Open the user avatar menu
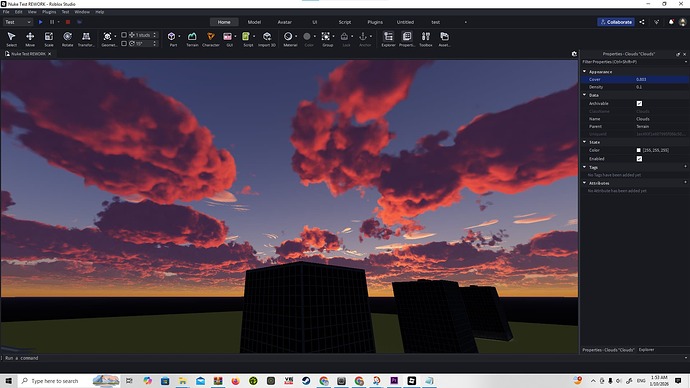 [683, 22]
